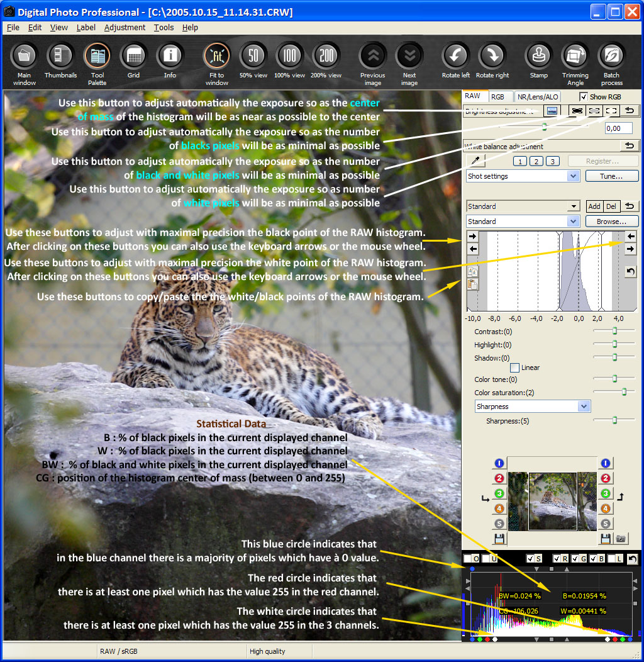Enable the Linear checkbox
Image resolution: width=644 pixels, height=662 pixels.
[514, 367]
